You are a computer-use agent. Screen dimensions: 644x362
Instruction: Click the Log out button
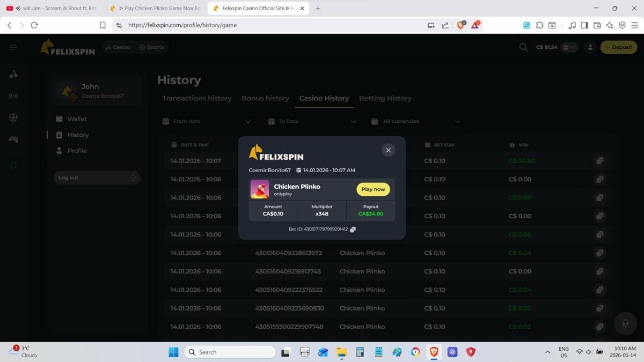coord(97,178)
